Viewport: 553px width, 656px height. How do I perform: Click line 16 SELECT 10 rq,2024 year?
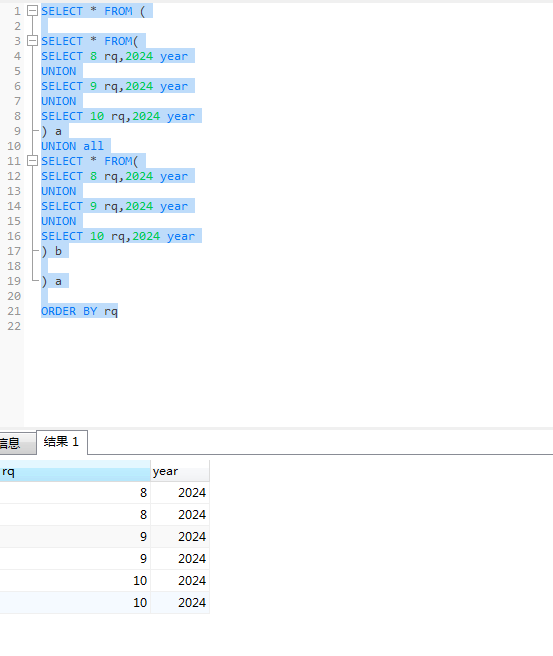pyautogui.click(x=118, y=236)
